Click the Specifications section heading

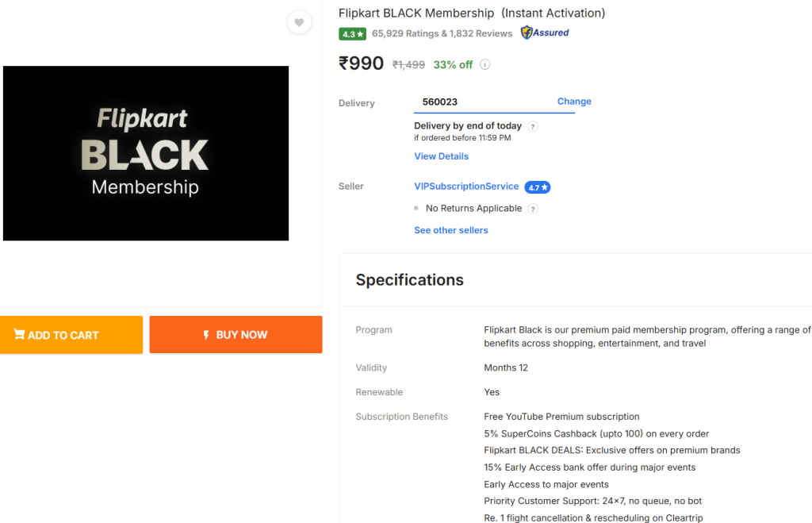(409, 280)
